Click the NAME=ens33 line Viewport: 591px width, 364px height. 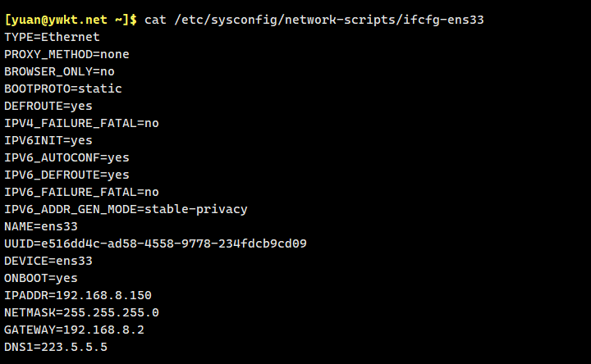(x=41, y=226)
